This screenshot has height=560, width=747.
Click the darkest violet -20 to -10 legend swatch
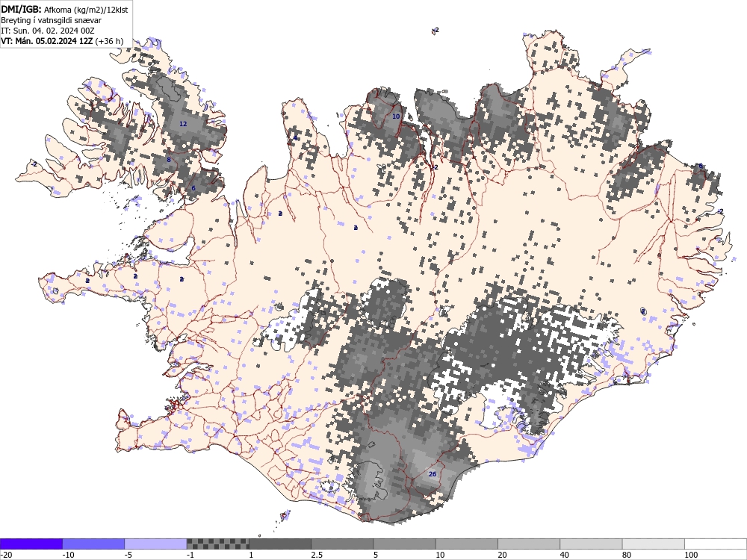[x=31, y=544]
